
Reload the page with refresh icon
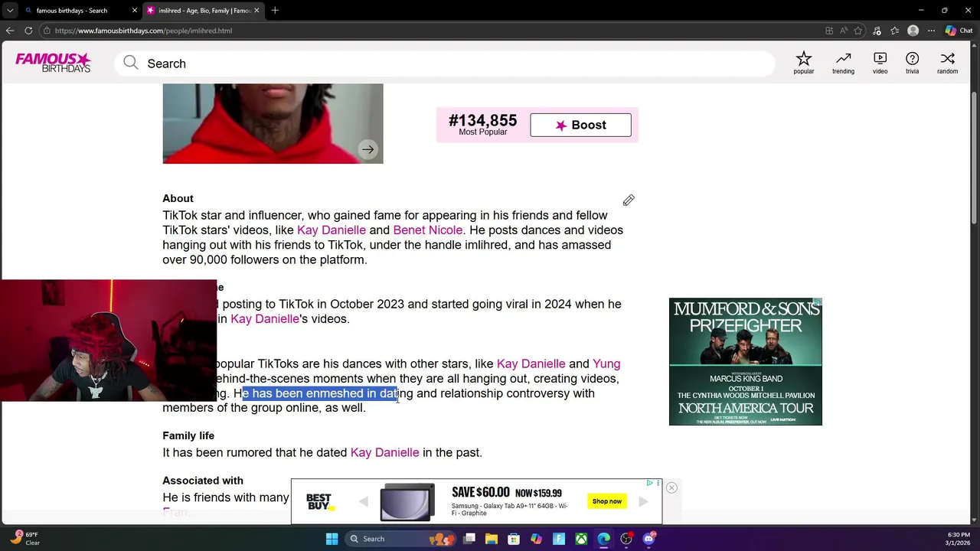coord(28,31)
